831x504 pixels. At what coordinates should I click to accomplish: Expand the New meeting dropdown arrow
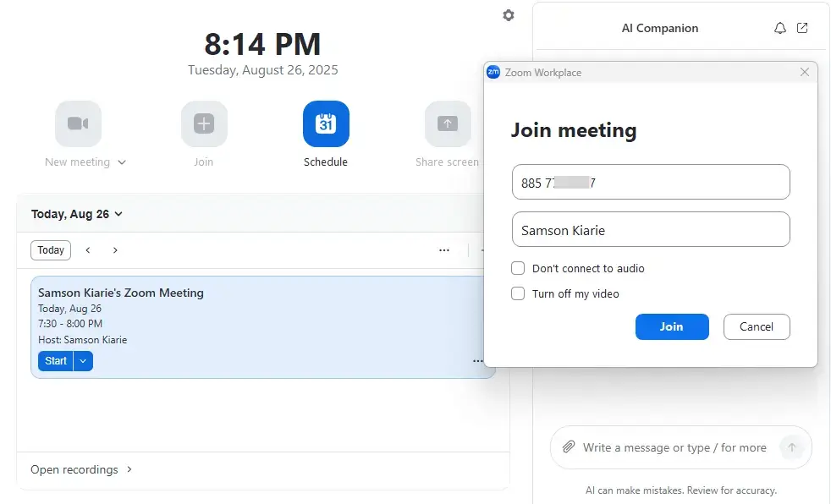coord(122,162)
